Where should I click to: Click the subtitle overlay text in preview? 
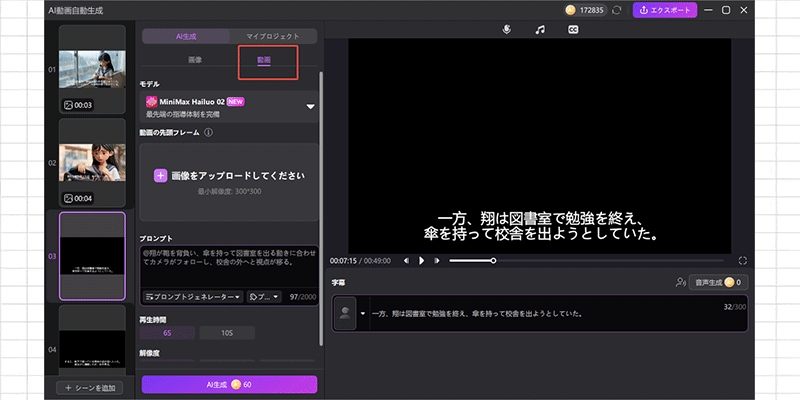coord(539,227)
